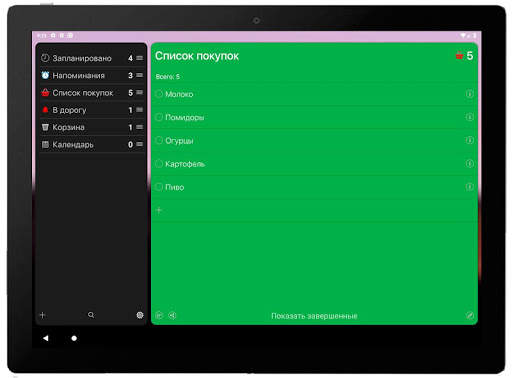This screenshot has width=512, height=378.
Task: Click the red bell icon for В дорогу
Action: tap(45, 110)
